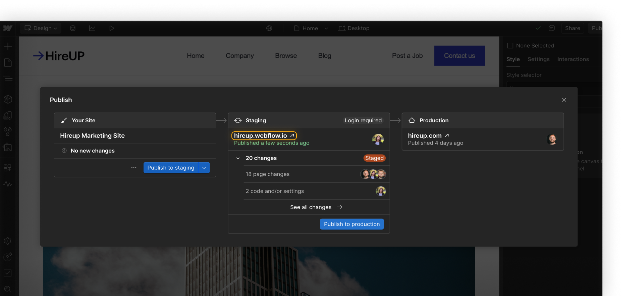Viewport: 644px width, 296px height.
Task: Click the Contact us button on canvas
Action: pos(459,56)
